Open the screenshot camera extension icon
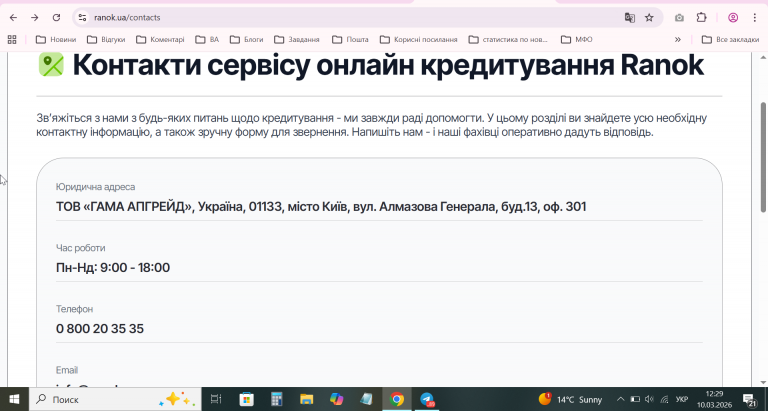This screenshot has width=768, height=411. coord(679,18)
